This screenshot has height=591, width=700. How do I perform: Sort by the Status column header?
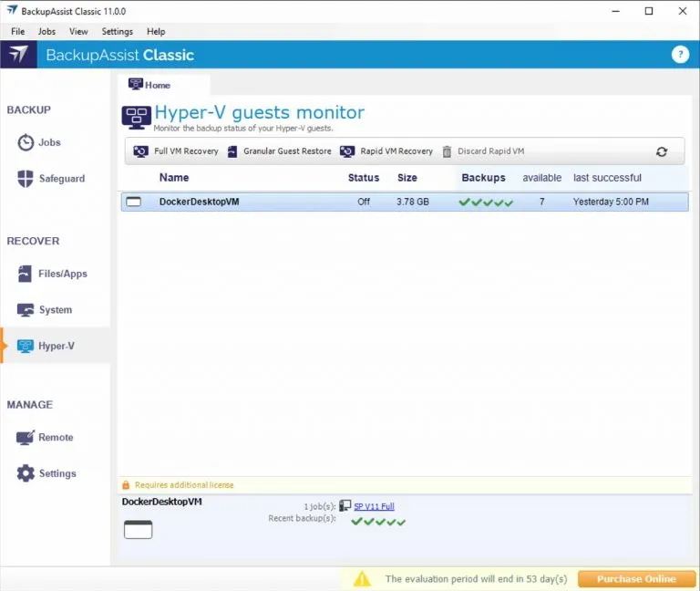[x=364, y=178]
